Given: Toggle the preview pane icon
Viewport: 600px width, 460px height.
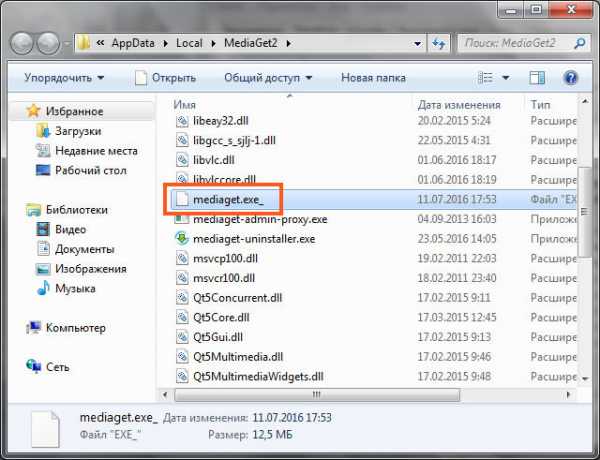Looking at the screenshot, I should tap(537, 78).
